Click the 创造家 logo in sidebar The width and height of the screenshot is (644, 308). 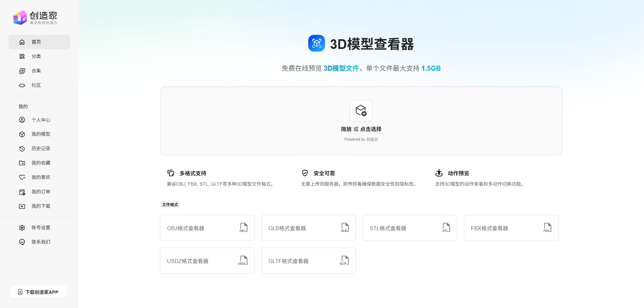35,17
